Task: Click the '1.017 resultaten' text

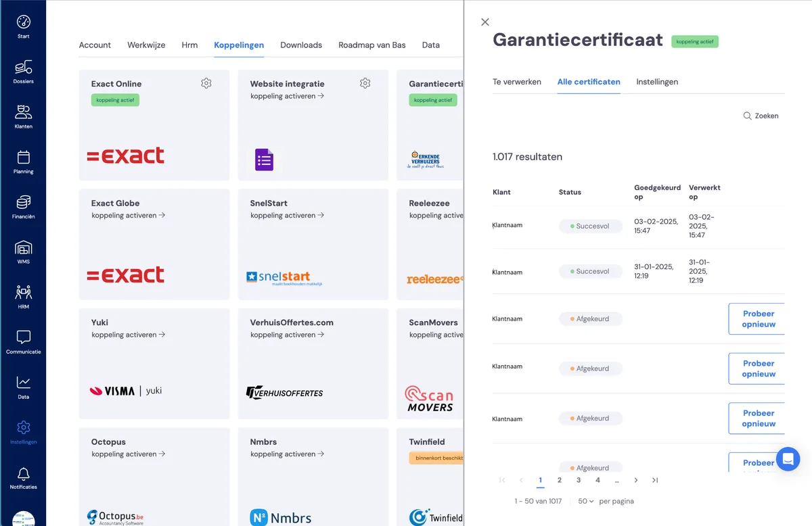Action: click(527, 157)
